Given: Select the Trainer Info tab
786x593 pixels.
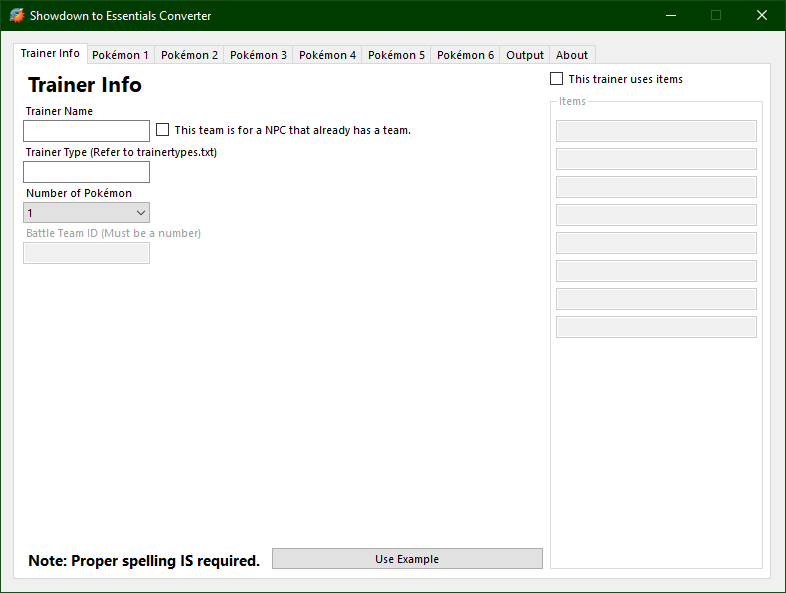Looking at the screenshot, I should click(x=50, y=53).
